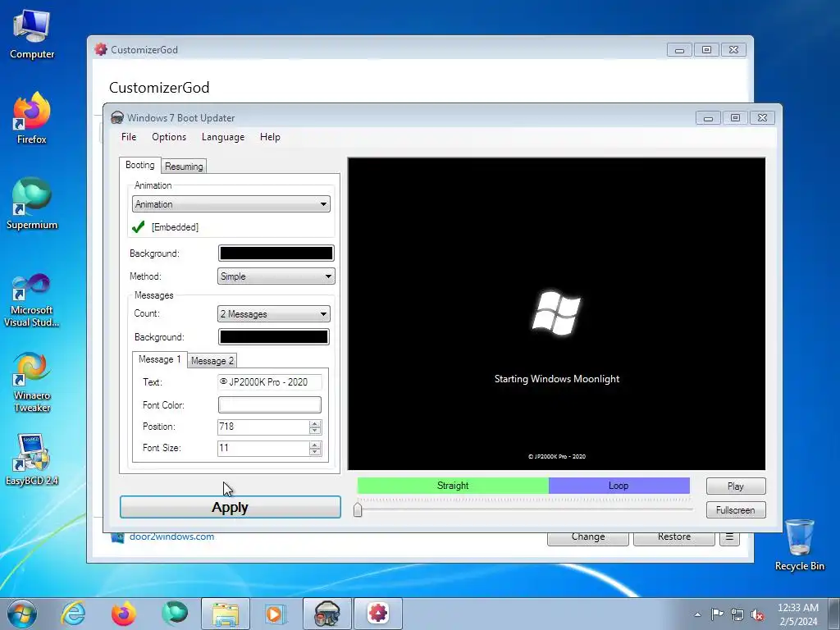Image resolution: width=840 pixels, height=630 pixels.
Task: Pick the Message 1 Font Color swatch
Action: (269, 405)
